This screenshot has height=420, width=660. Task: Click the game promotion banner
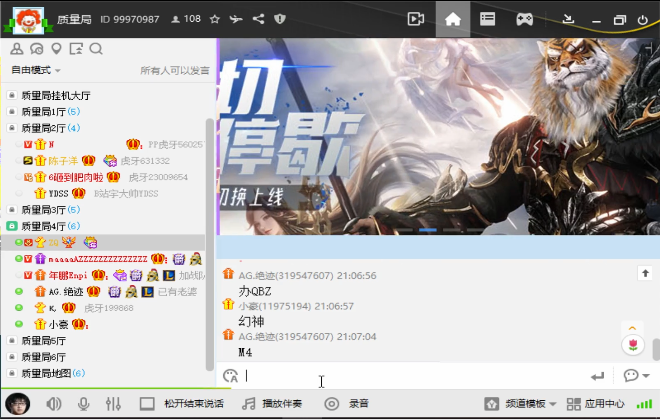(x=438, y=136)
